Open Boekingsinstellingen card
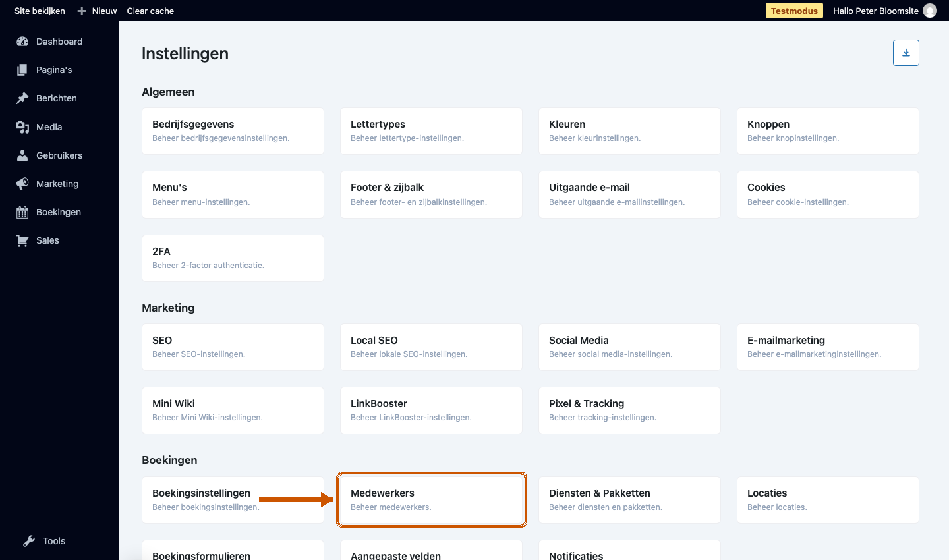Screen dimensions: 949x560 pyautogui.click(x=233, y=500)
